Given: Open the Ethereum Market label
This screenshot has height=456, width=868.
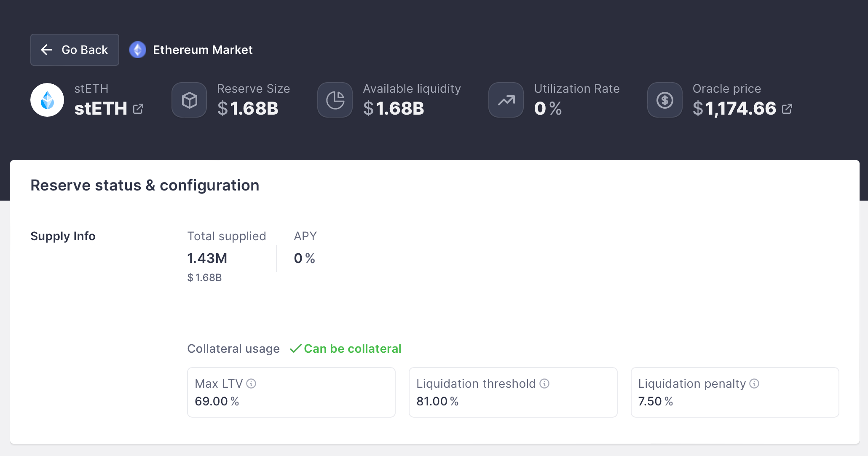Looking at the screenshot, I should click(203, 50).
